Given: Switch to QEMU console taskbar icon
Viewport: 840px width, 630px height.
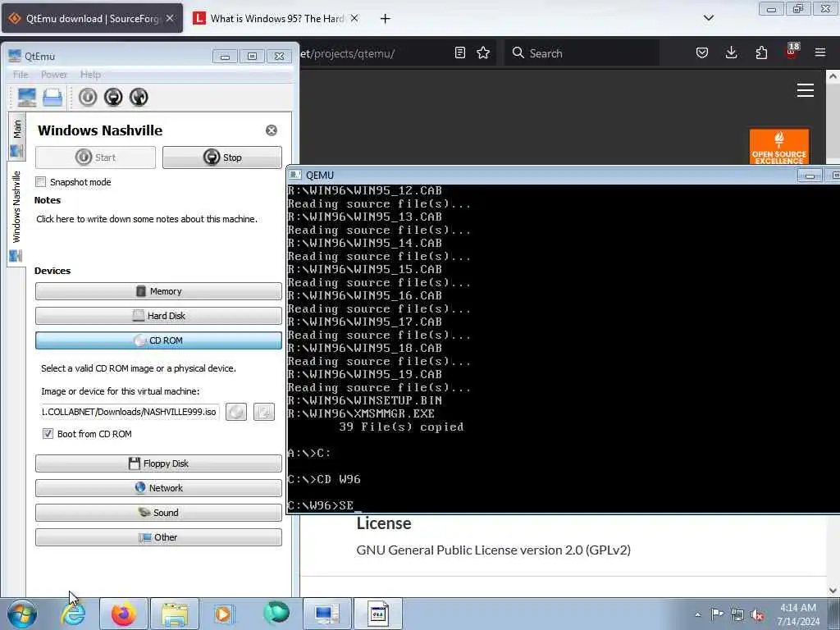Looking at the screenshot, I should tap(377, 614).
